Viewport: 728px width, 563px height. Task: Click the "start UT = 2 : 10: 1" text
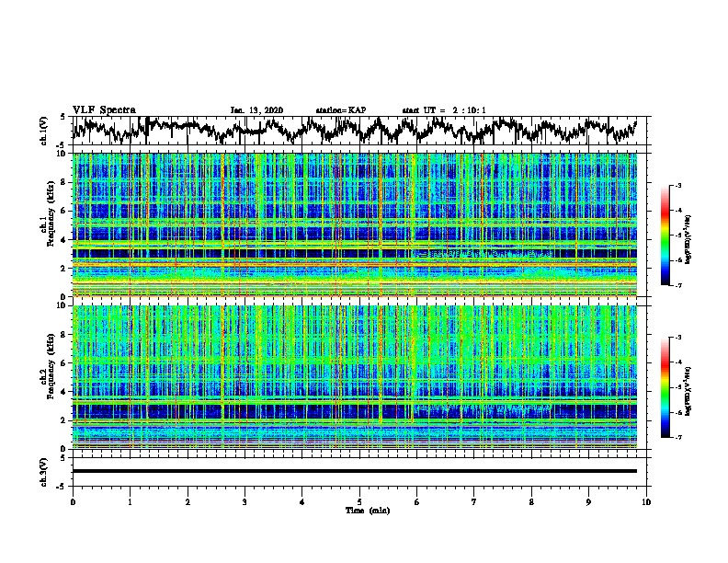444,110
